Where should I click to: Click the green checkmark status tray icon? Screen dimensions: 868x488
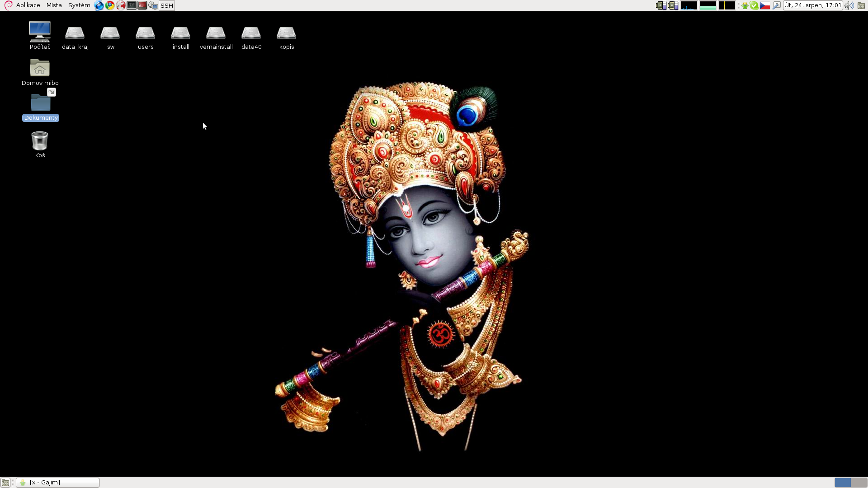click(x=754, y=5)
